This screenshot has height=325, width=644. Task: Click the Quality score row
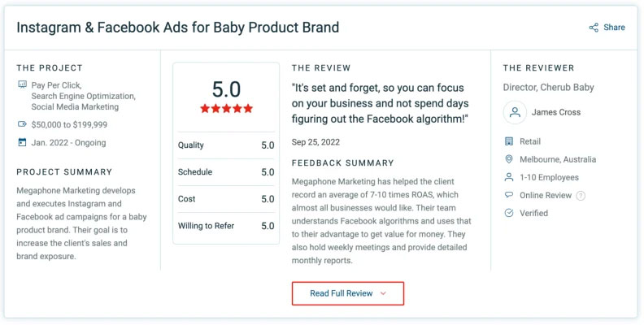[226, 145]
